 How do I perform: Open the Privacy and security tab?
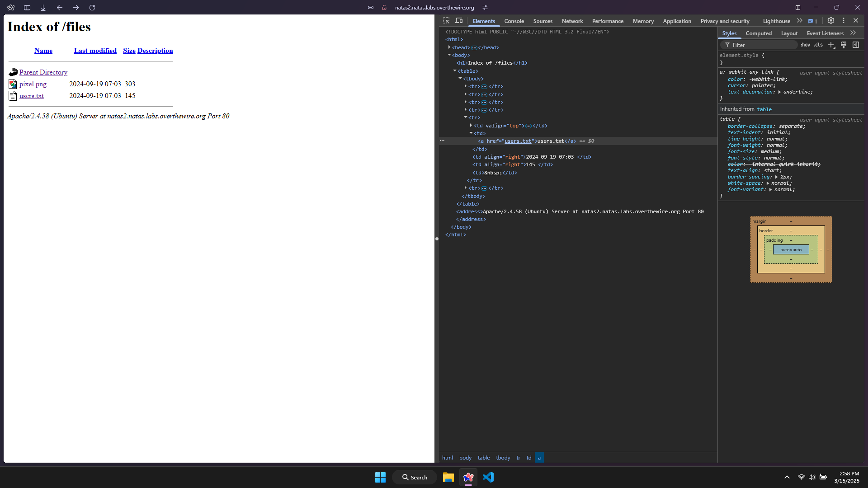tap(725, 21)
